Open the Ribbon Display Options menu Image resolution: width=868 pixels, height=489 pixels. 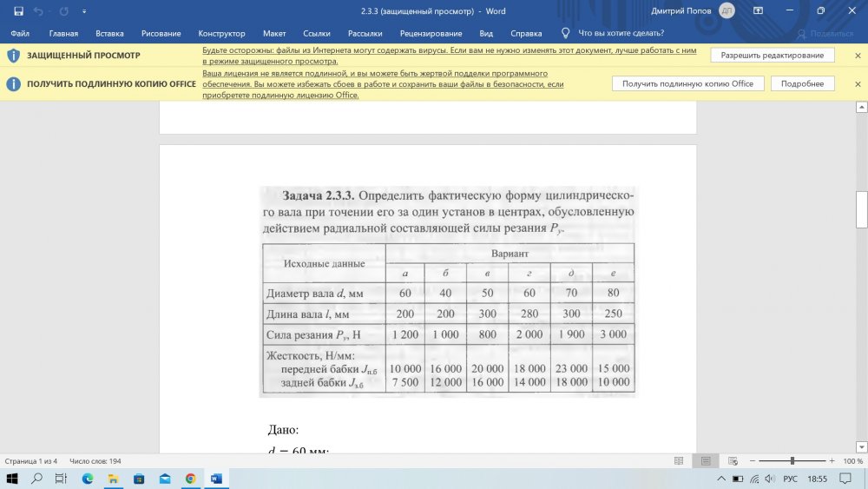(x=758, y=11)
